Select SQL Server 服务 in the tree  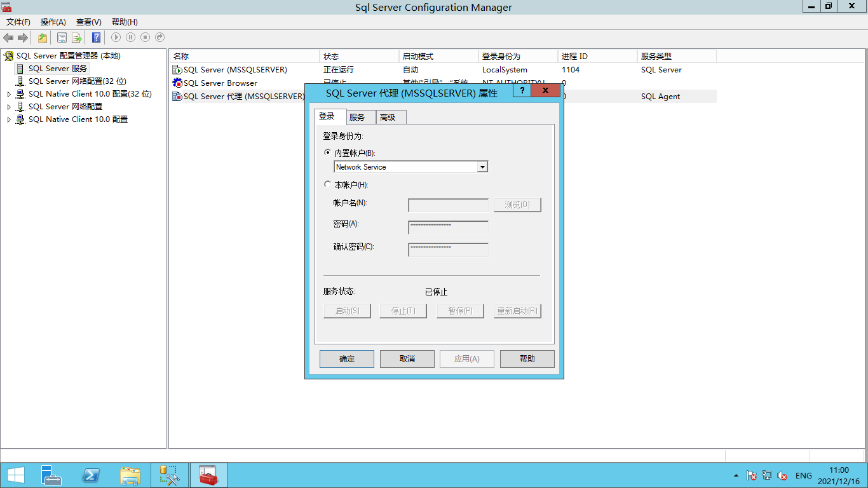58,69
